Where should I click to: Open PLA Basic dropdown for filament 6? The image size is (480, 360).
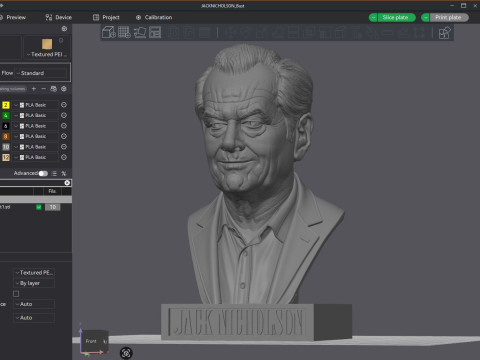[x=36, y=126]
